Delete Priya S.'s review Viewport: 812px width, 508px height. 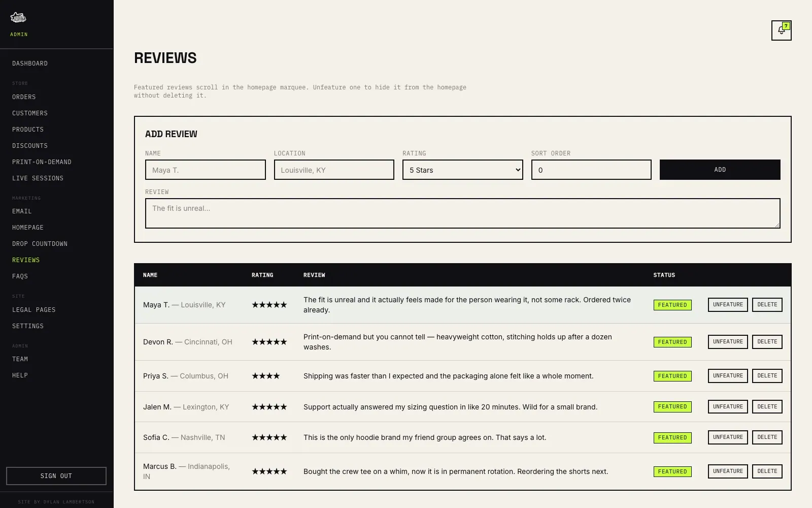(767, 376)
